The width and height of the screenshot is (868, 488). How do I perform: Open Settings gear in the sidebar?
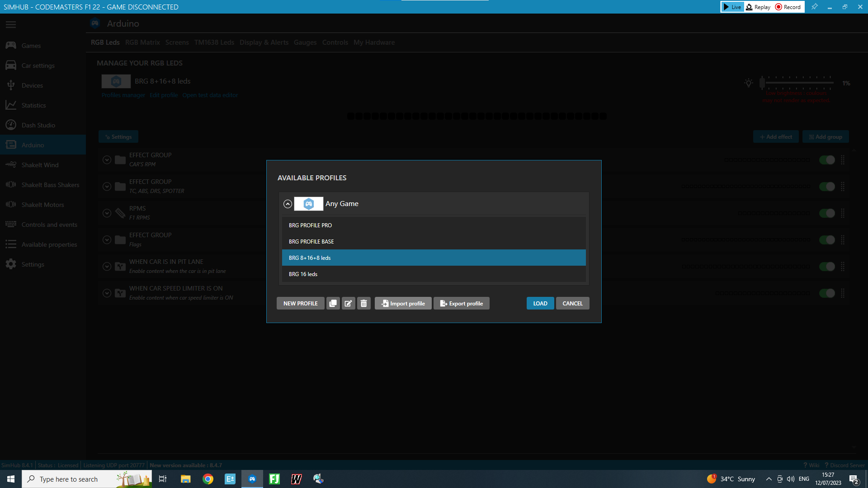click(x=43, y=264)
